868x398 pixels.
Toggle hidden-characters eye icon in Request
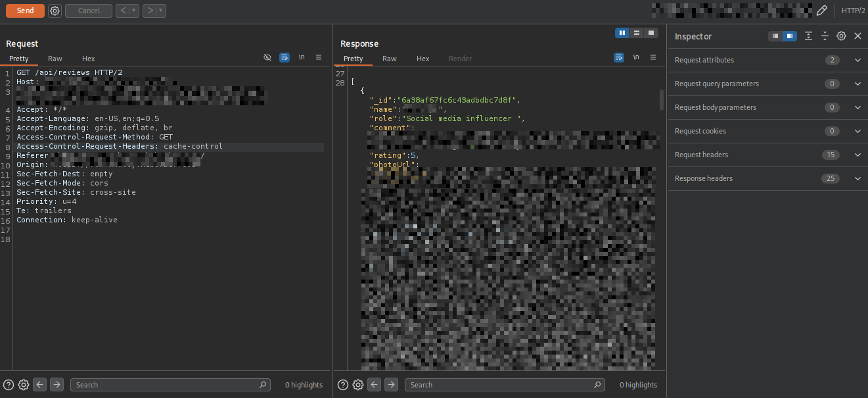point(267,58)
